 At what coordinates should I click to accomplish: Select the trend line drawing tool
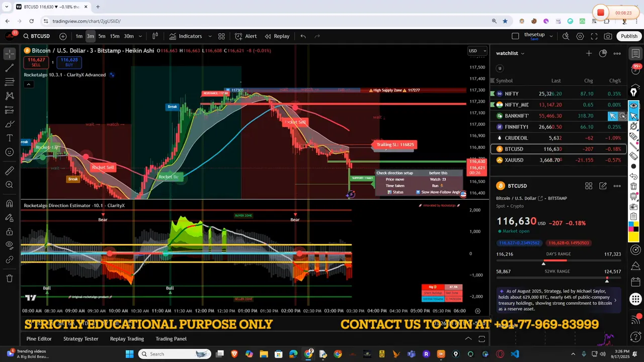pos(10,67)
